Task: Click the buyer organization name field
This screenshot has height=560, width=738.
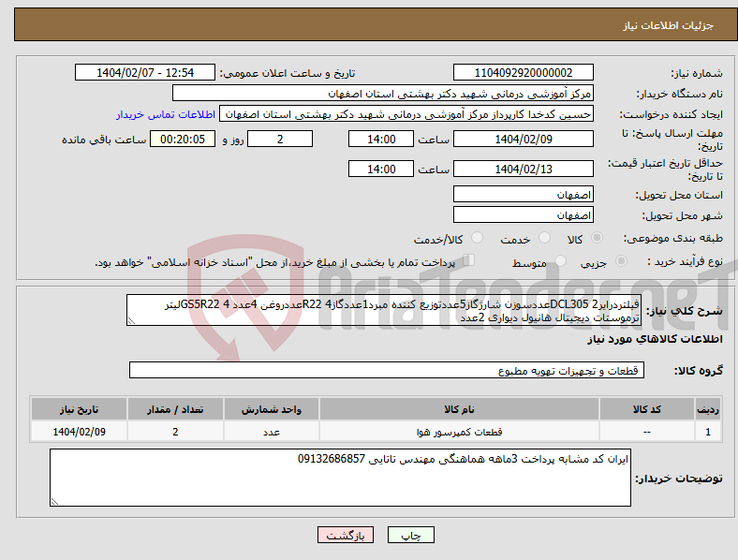Action: [x=383, y=93]
